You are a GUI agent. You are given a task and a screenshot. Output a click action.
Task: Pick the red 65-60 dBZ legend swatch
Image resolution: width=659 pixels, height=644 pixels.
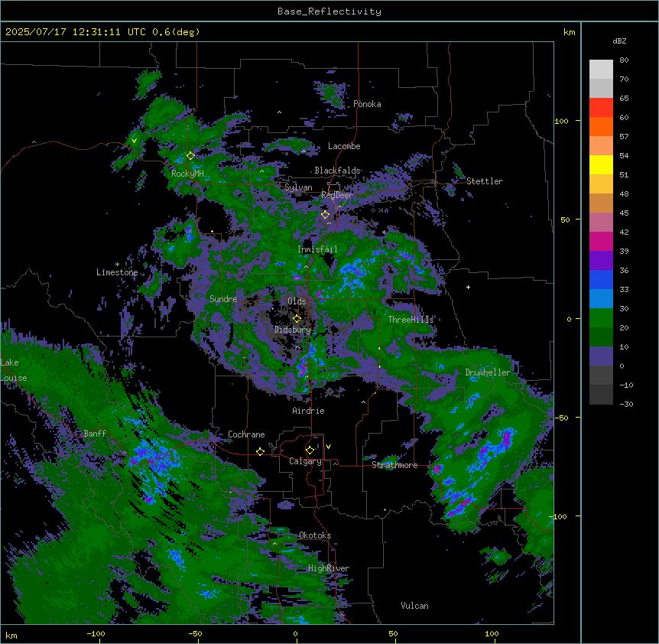pyautogui.click(x=601, y=108)
